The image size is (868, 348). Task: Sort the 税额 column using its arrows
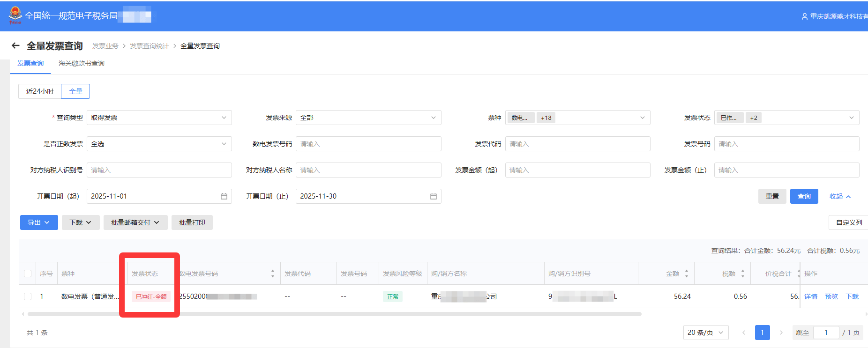tap(743, 274)
